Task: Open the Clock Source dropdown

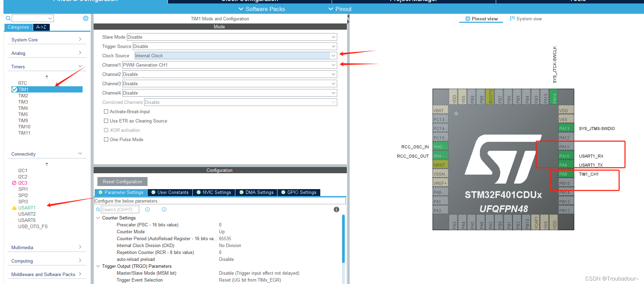Action: tap(236, 56)
